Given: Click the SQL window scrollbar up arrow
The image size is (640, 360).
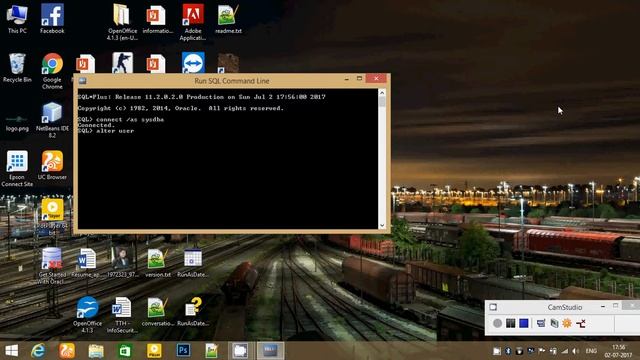Looking at the screenshot, I should click(382, 93).
